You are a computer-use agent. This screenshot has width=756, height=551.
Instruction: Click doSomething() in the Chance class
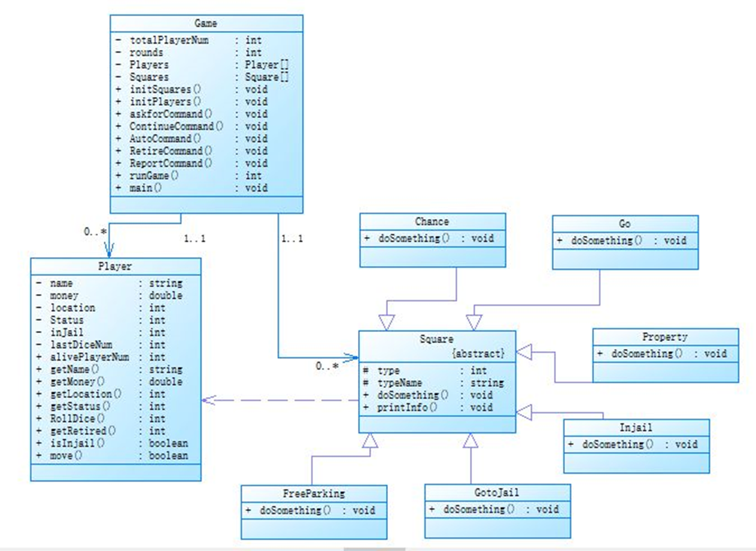[414, 238]
